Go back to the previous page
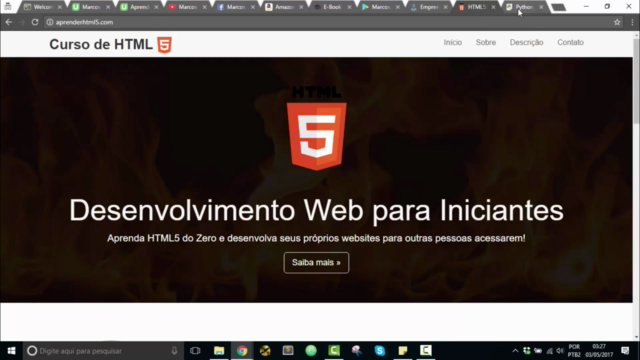Screen dimensions: 640x360 click(9, 22)
